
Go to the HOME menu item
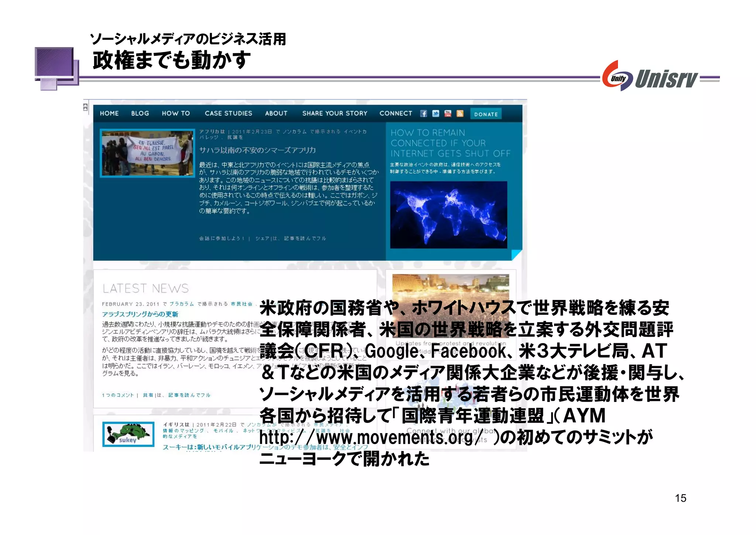click(x=109, y=113)
